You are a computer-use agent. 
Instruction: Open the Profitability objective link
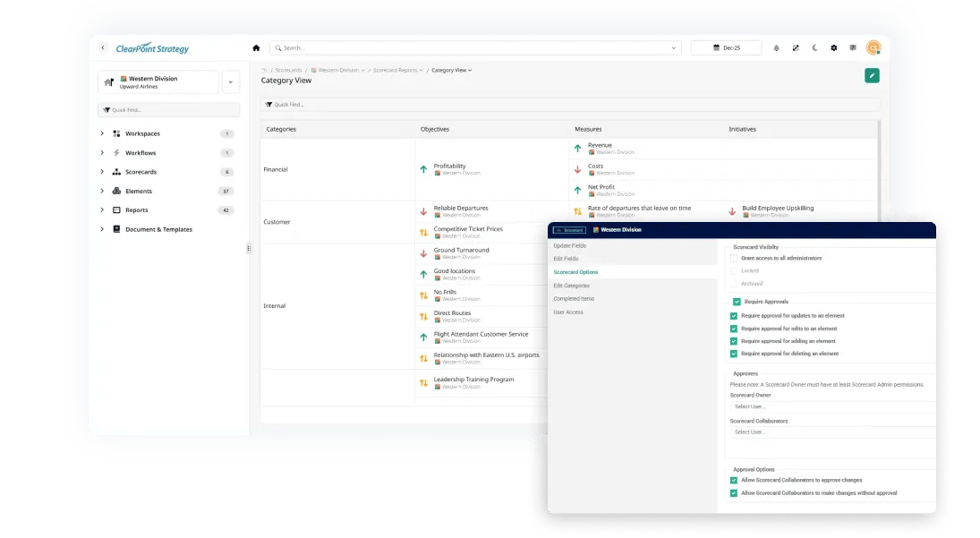coord(449,166)
